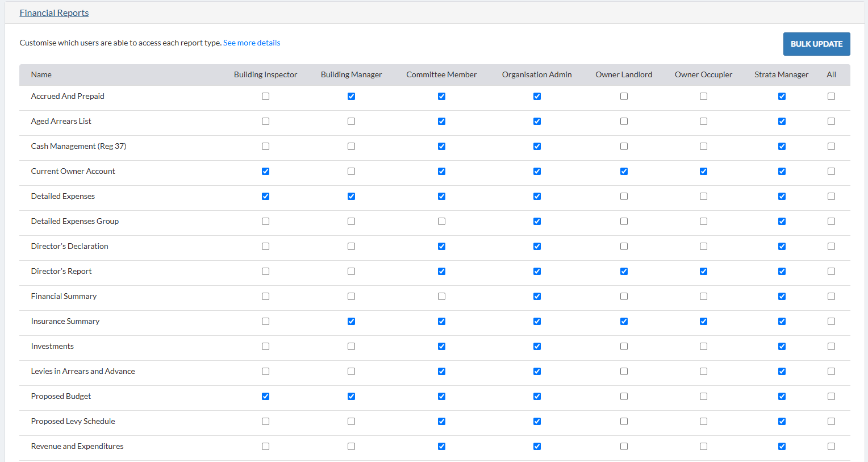Uncheck Building Manager for Detailed Expenses
The height and width of the screenshot is (462, 868).
[351, 196]
